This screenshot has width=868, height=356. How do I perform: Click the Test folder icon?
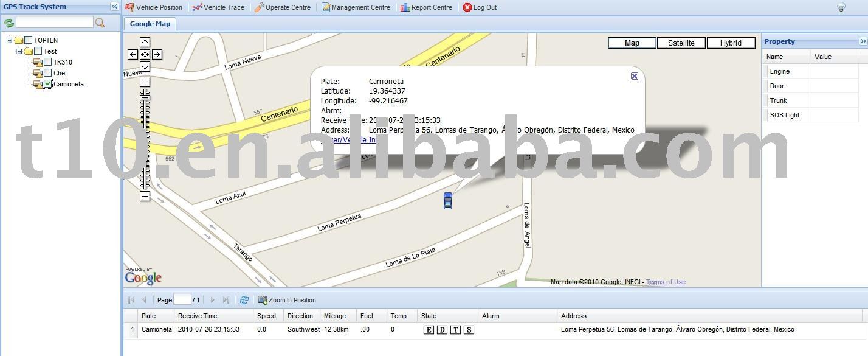coord(28,51)
